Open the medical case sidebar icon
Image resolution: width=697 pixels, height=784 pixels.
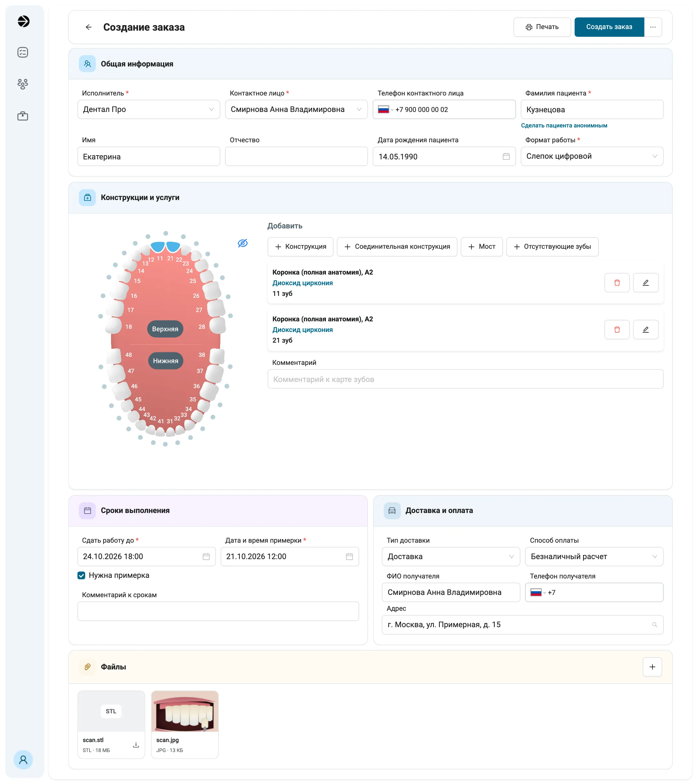point(23,116)
